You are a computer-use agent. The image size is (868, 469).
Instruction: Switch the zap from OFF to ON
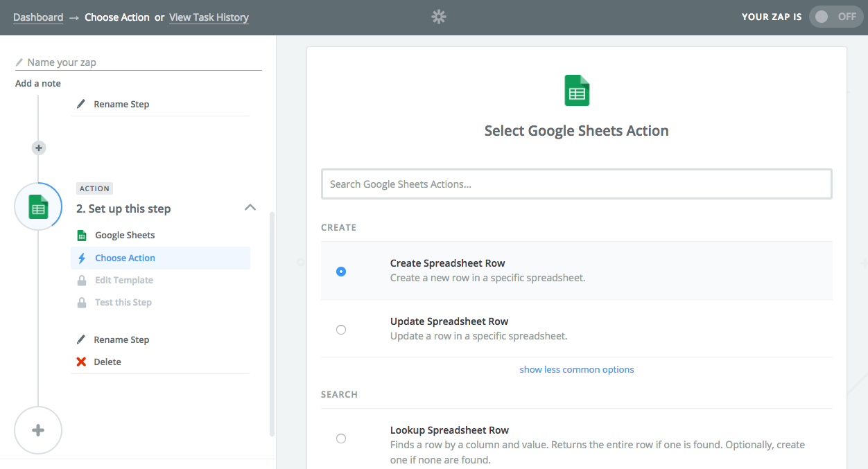835,17
